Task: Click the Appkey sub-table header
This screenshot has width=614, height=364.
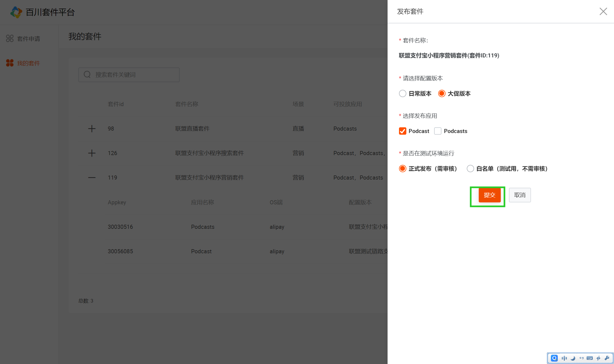Action: (x=117, y=202)
